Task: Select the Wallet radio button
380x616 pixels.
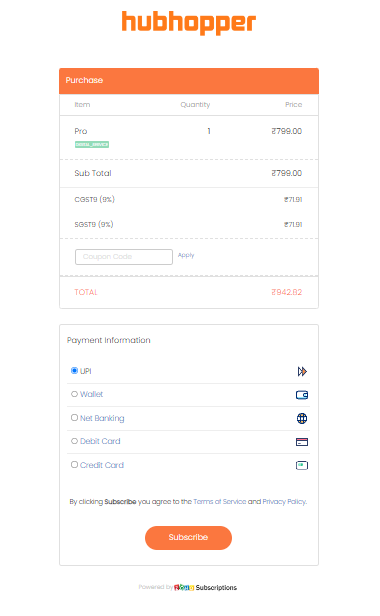Action: 74,394
